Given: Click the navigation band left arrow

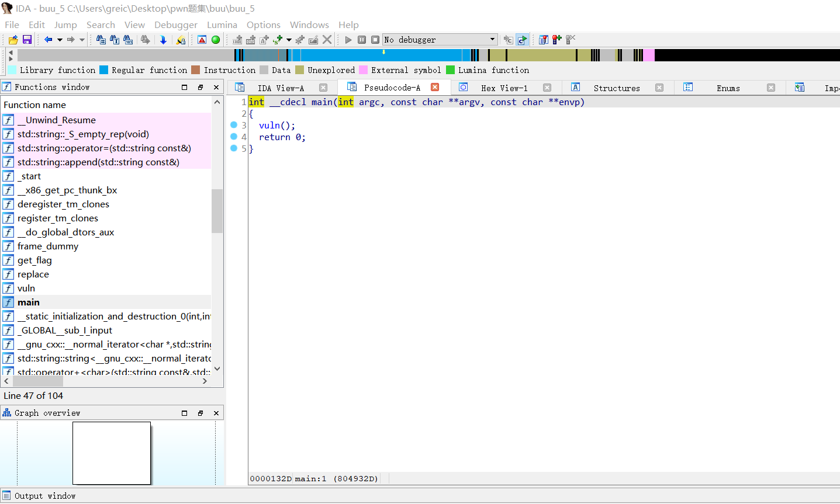Looking at the screenshot, I should pos(11,52).
